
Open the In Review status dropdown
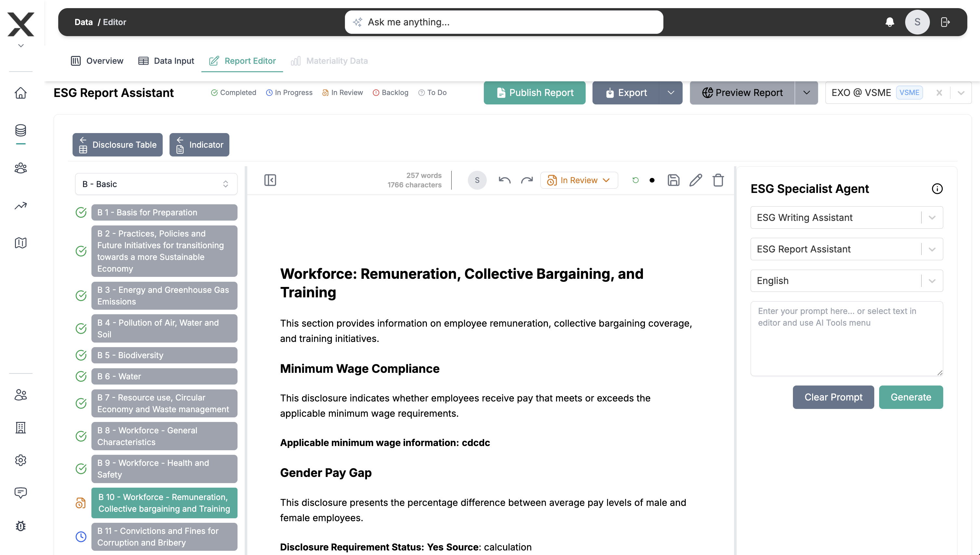tap(578, 180)
